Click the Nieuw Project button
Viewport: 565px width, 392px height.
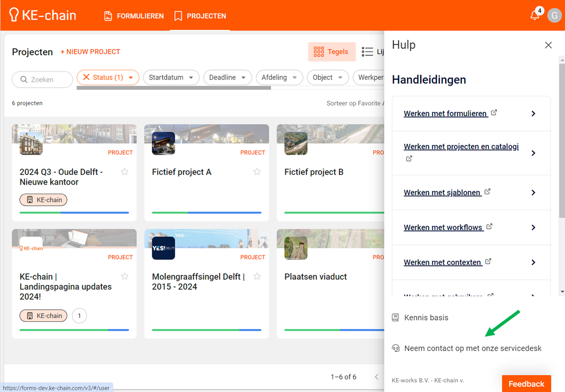click(x=90, y=52)
